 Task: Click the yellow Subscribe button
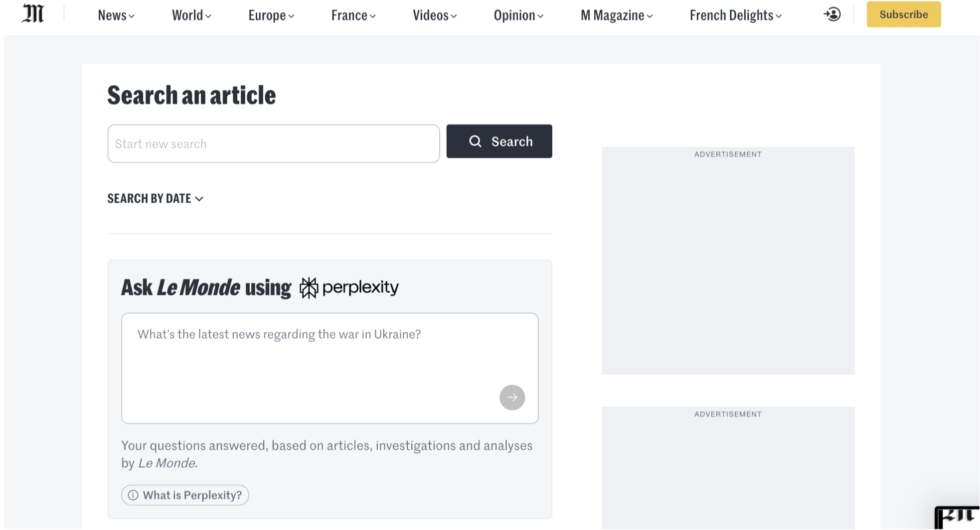pyautogui.click(x=903, y=14)
